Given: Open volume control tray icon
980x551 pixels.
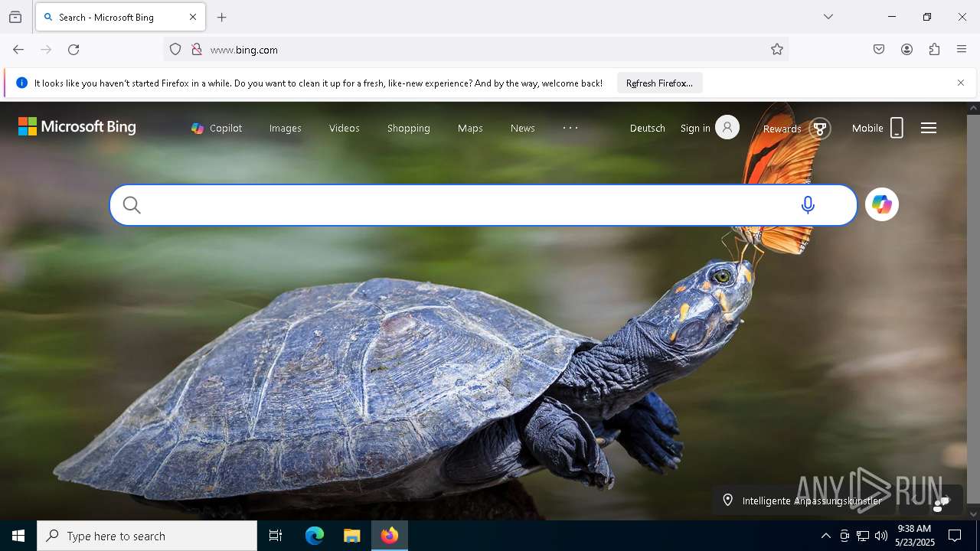Looking at the screenshot, I should (x=881, y=536).
